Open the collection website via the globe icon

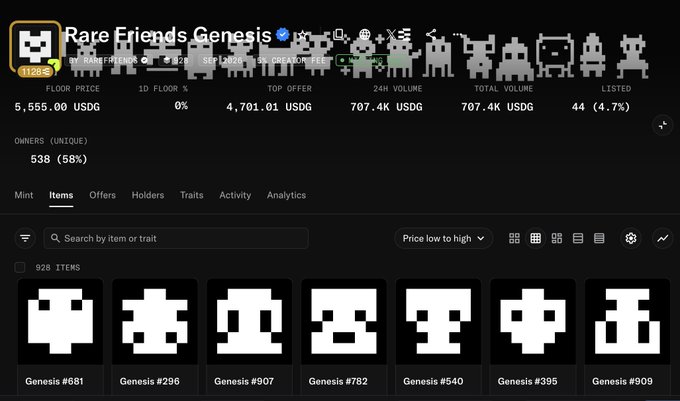pos(365,34)
